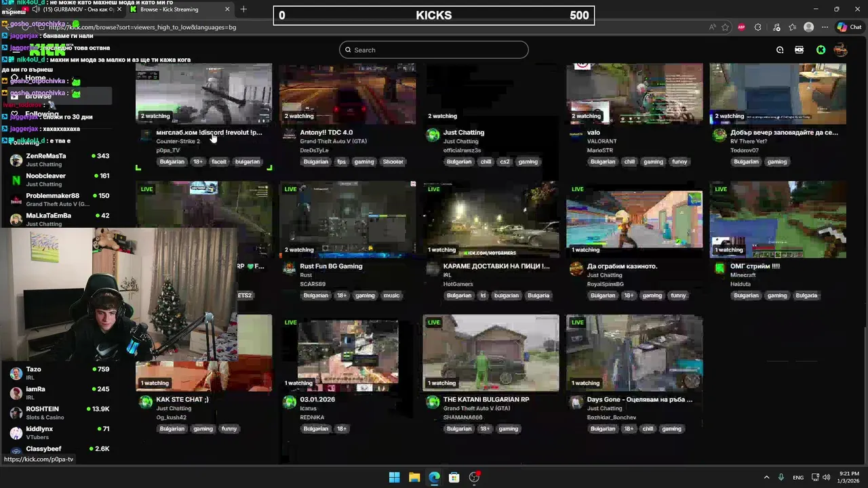Open the KAK STE CHAT stream title
The width and height of the screenshot is (868, 488).
click(182, 399)
